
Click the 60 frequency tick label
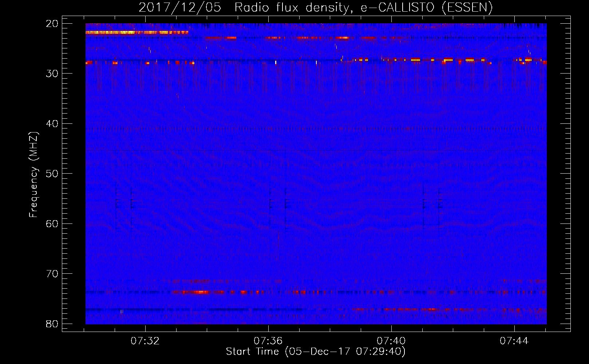pos(53,224)
